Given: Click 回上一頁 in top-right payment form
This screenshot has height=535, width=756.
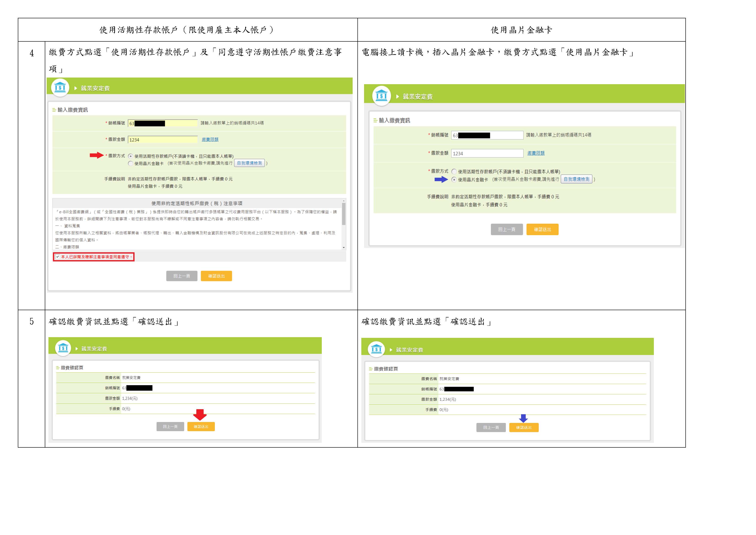Looking at the screenshot, I should pos(507,229).
